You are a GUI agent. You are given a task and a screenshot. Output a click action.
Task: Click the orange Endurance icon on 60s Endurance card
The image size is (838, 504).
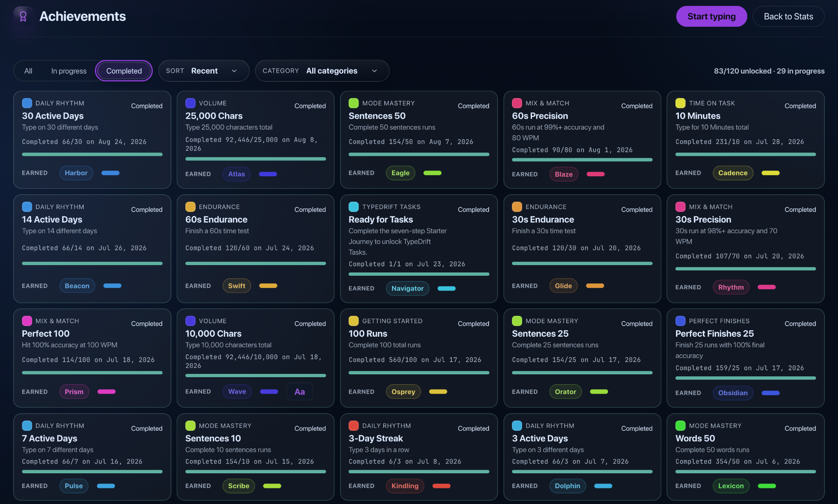pyautogui.click(x=190, y=207)
